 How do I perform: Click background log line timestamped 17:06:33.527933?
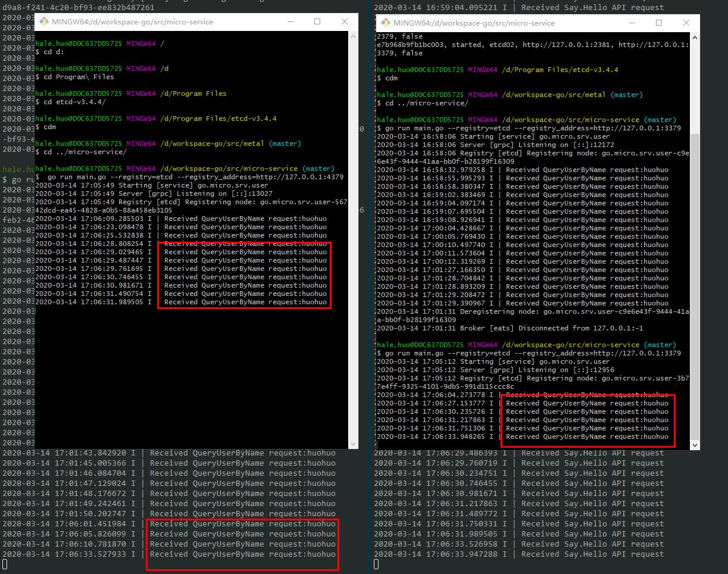[169, 554]
